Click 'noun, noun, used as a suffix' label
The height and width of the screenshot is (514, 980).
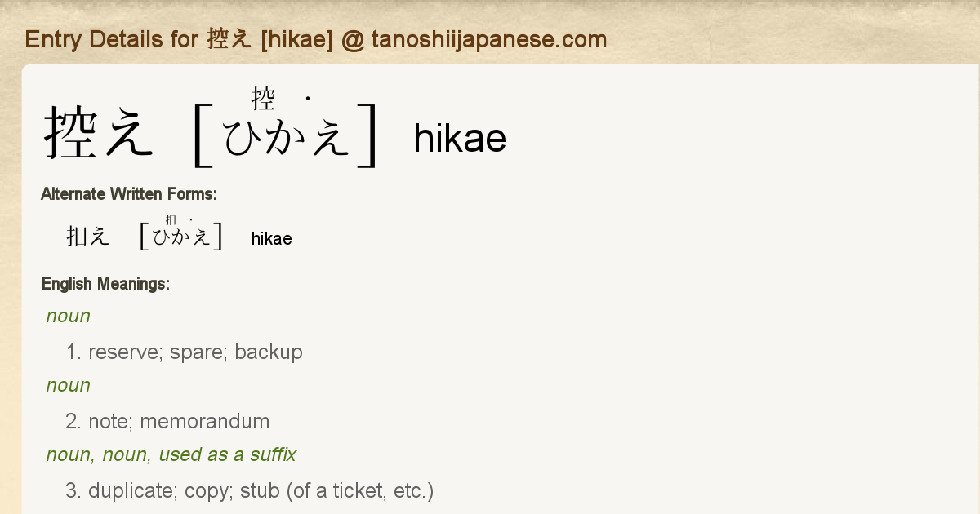click(171, 454)
